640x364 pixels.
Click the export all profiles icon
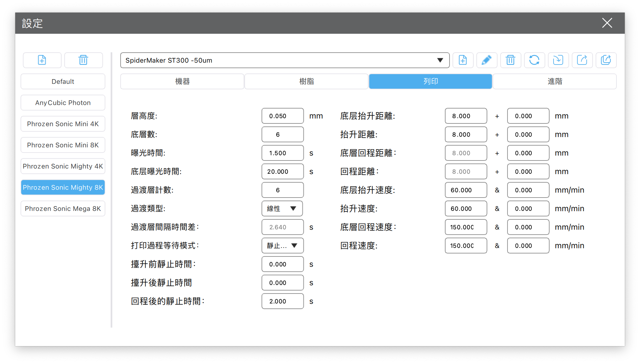tap(606, 60)
